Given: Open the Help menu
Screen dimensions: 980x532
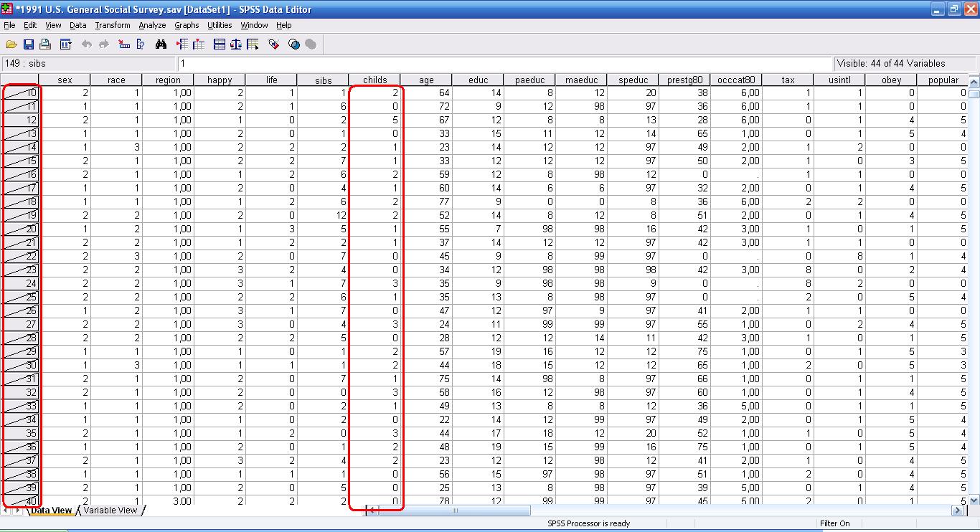Looking at the screenshot, I should coord(284,25).
